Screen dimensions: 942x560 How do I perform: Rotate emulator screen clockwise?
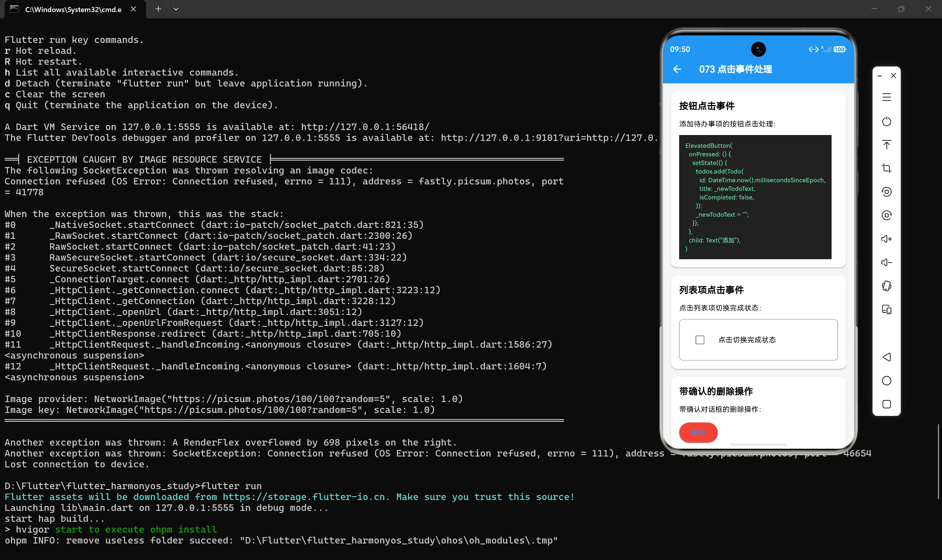886,216
